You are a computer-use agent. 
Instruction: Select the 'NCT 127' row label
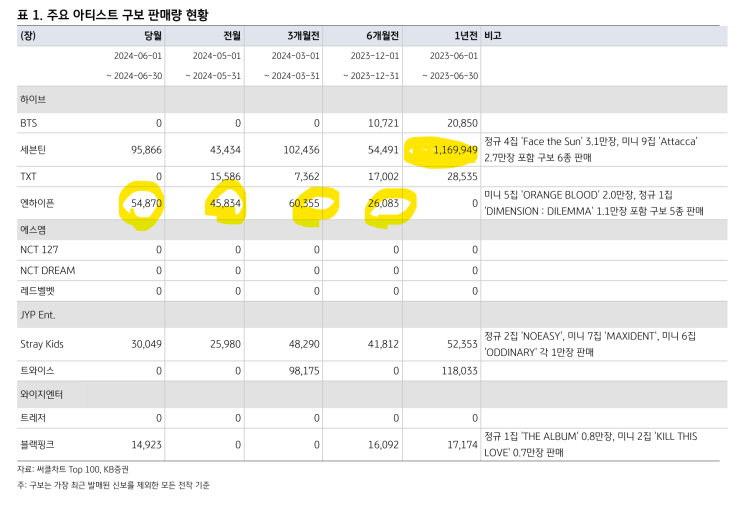[39, 250]
